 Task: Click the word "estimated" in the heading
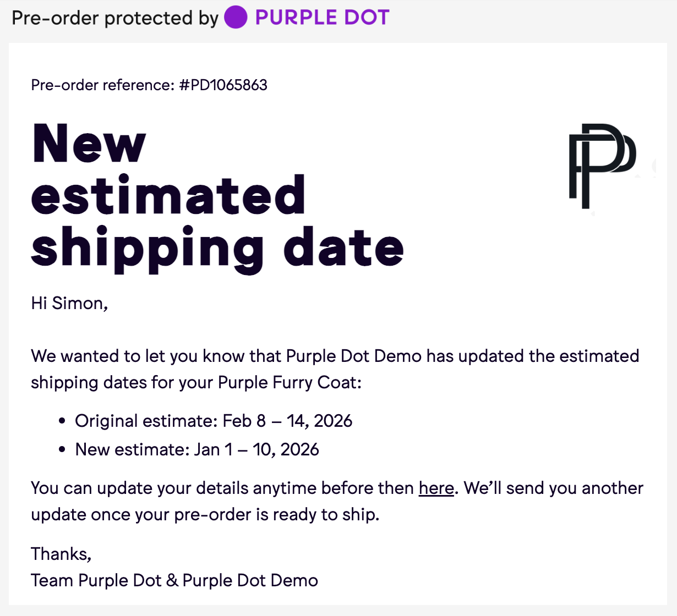point(168,196)
